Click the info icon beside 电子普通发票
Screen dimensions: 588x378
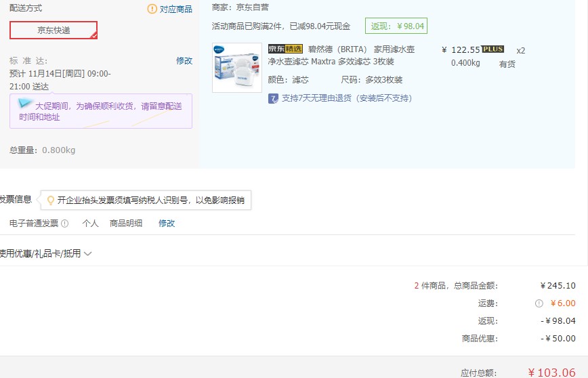click(64, 224)
